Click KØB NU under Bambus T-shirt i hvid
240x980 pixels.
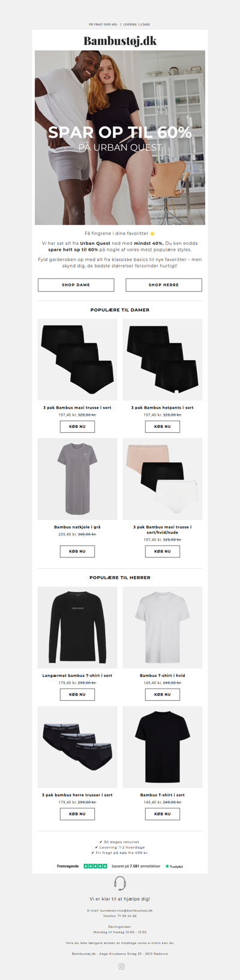click(x=163, y=694)
